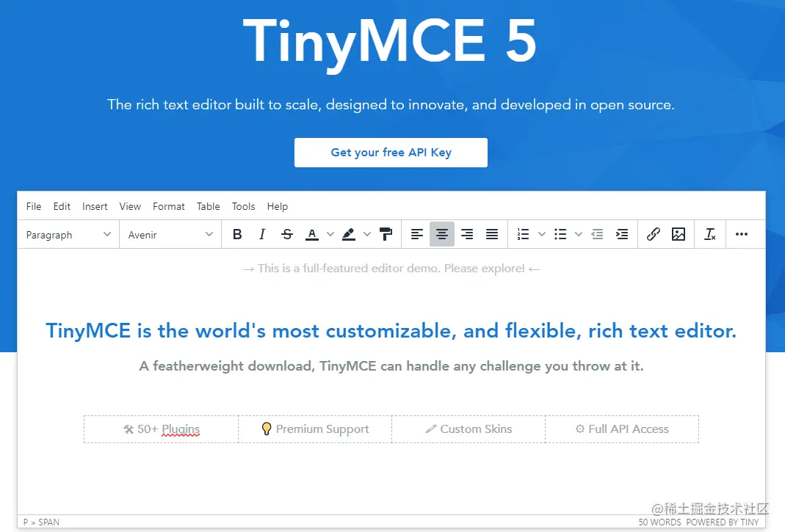Decrease indent
Image resolution: width=785 pixels, height=532 pixels.
click(x=597, y=234)
